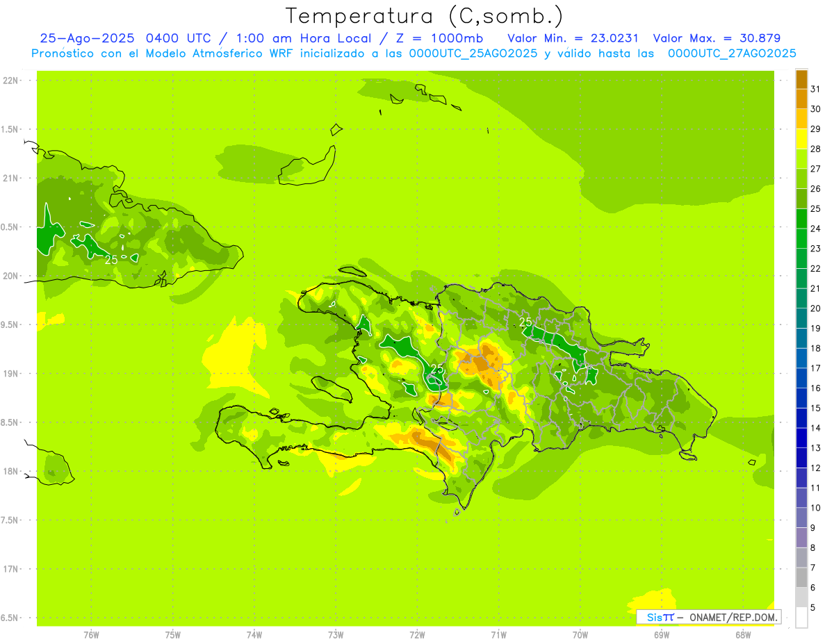Pick the yellow legend swatch between 28 and 29
This screenshot has height=644, width=834.
(x=801, y=139)
